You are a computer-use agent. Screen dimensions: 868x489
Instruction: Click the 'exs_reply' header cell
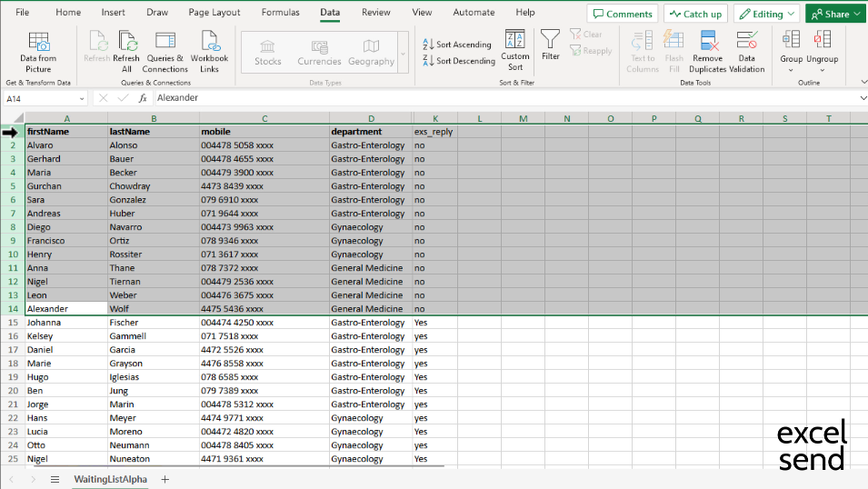pos(435,132)
